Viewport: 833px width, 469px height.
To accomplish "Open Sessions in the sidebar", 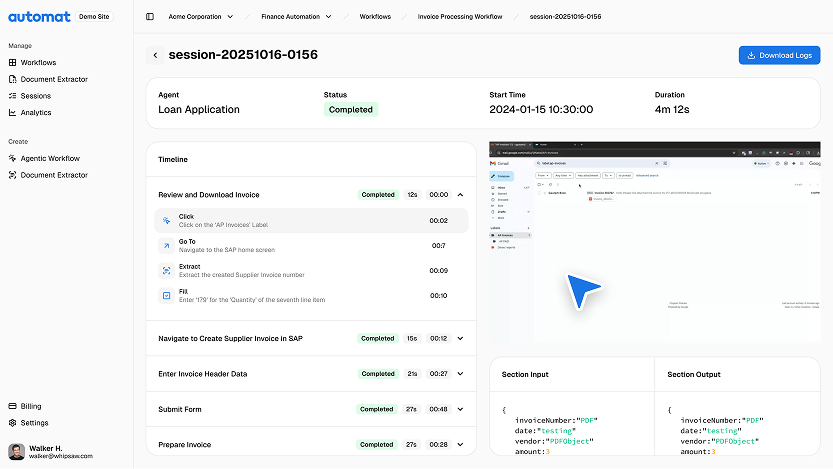I will click(36, 96).
